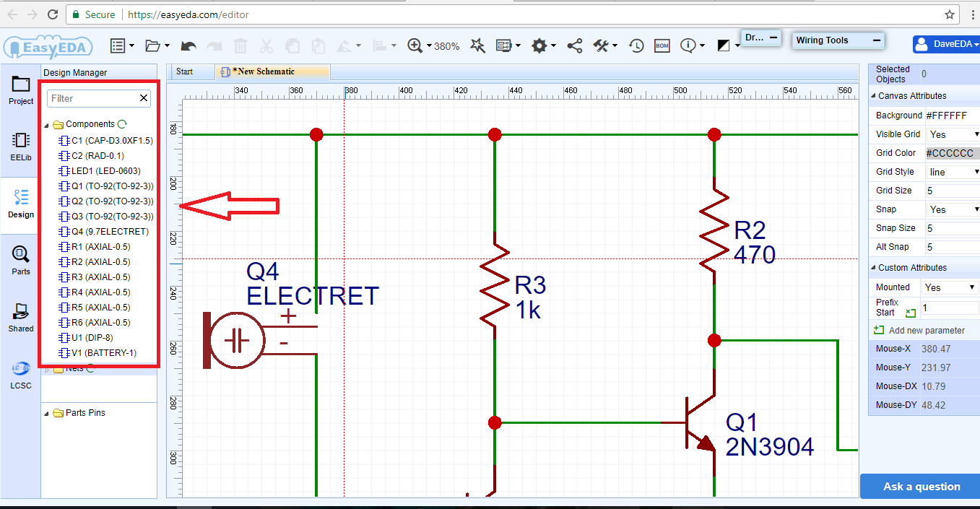Image resolution: width=980 pixels, height=509 pixels.
Task: Click the BOM toolbar icon
Action: click(x=662, y=45)
